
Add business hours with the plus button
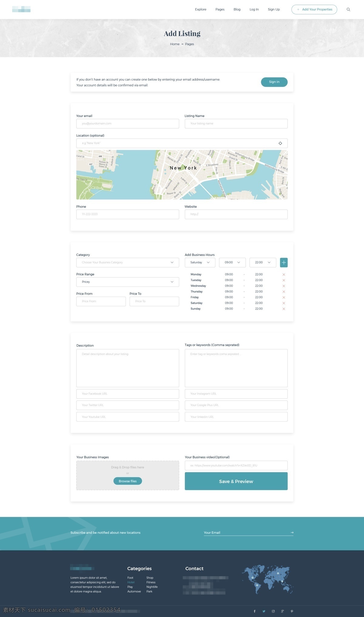[x=284, y=263]
